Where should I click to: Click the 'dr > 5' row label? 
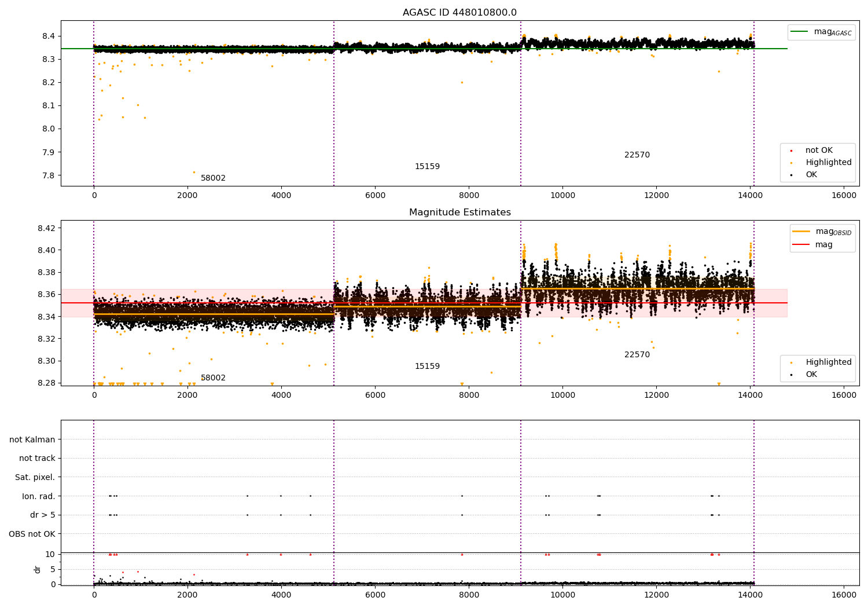point(43,515)
